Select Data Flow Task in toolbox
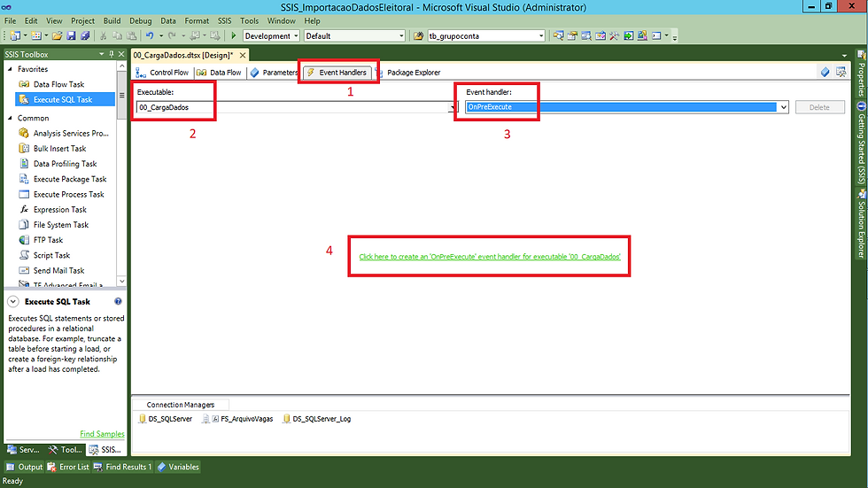This screenshot has width=868, height=488. (58, 85)
